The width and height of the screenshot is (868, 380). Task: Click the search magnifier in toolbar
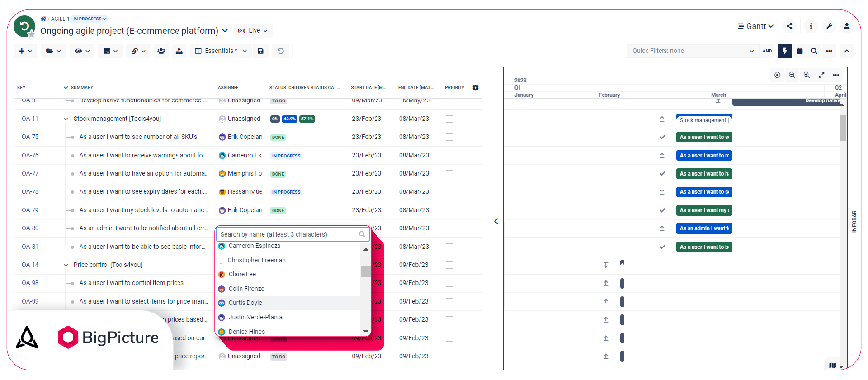click(x=814, y=51)
